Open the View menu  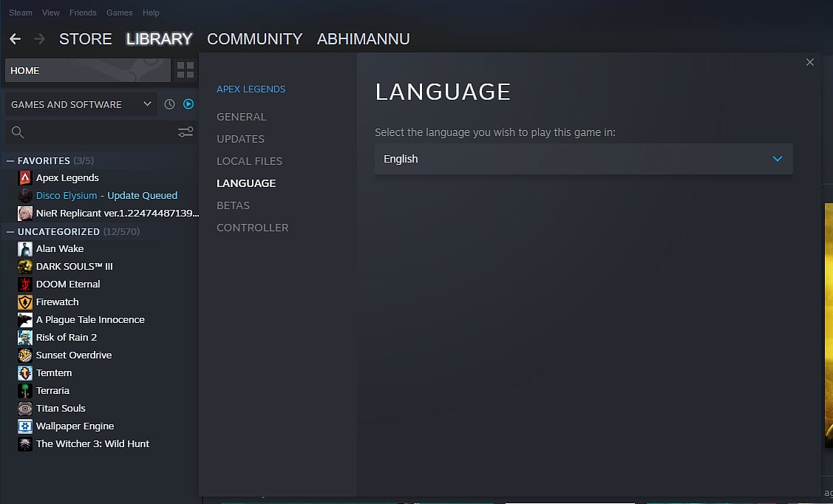50,13
